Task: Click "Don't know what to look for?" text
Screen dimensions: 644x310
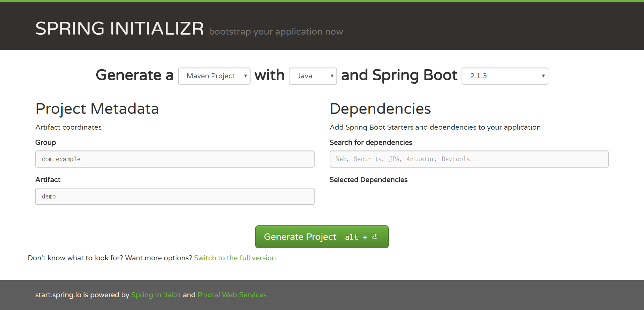Action: pos(75,258)
